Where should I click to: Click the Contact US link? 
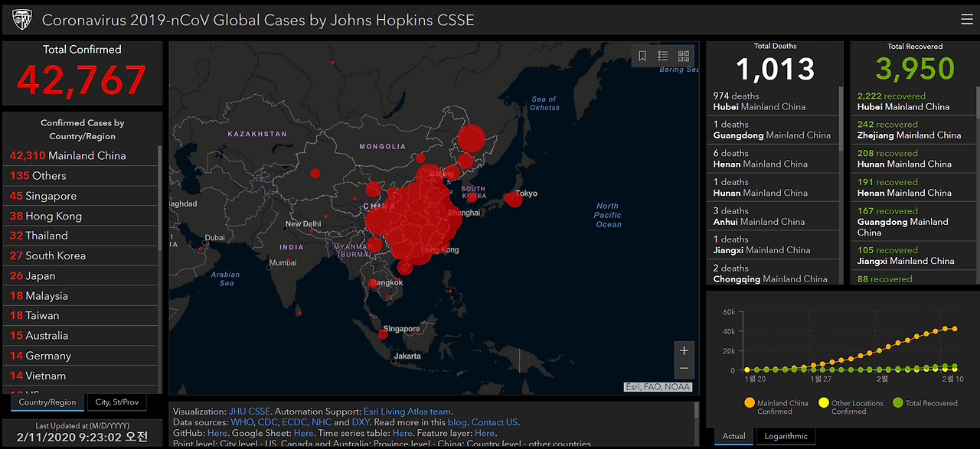495,422
